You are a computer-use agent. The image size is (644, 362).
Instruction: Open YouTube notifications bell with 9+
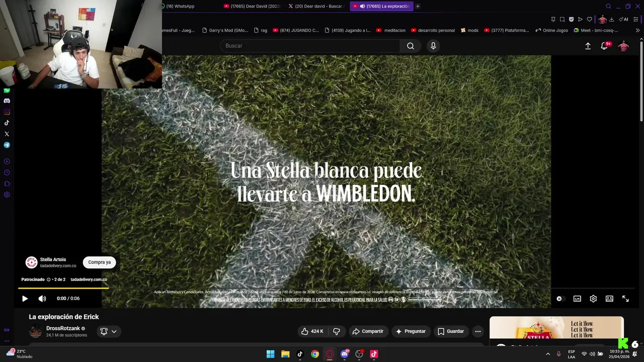[605, 46]
